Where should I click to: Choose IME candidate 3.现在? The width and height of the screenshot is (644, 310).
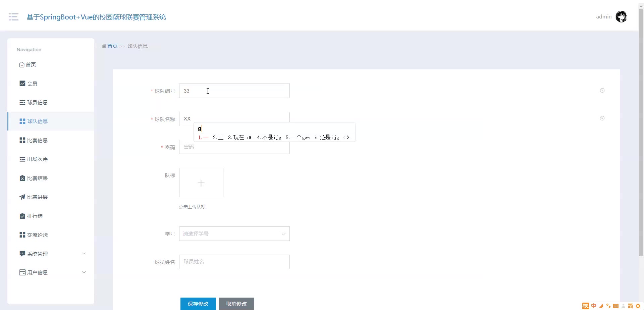(240, 137)
